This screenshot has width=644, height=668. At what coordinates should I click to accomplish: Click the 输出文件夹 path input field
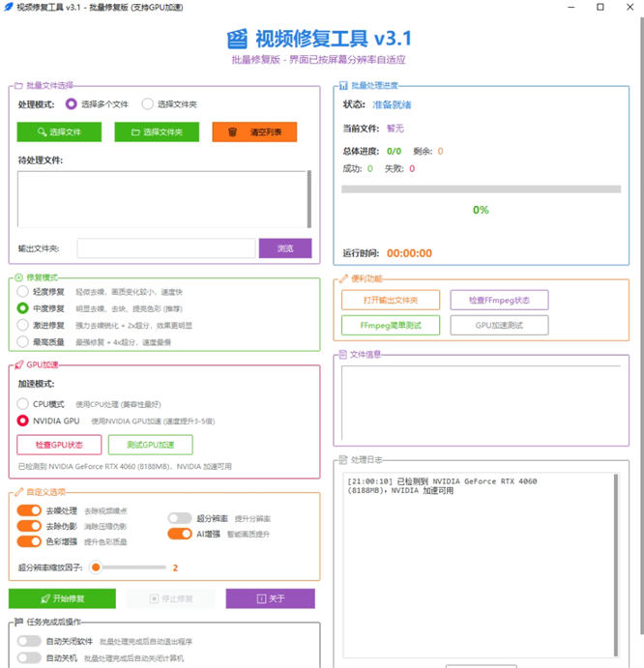(166, 248)
